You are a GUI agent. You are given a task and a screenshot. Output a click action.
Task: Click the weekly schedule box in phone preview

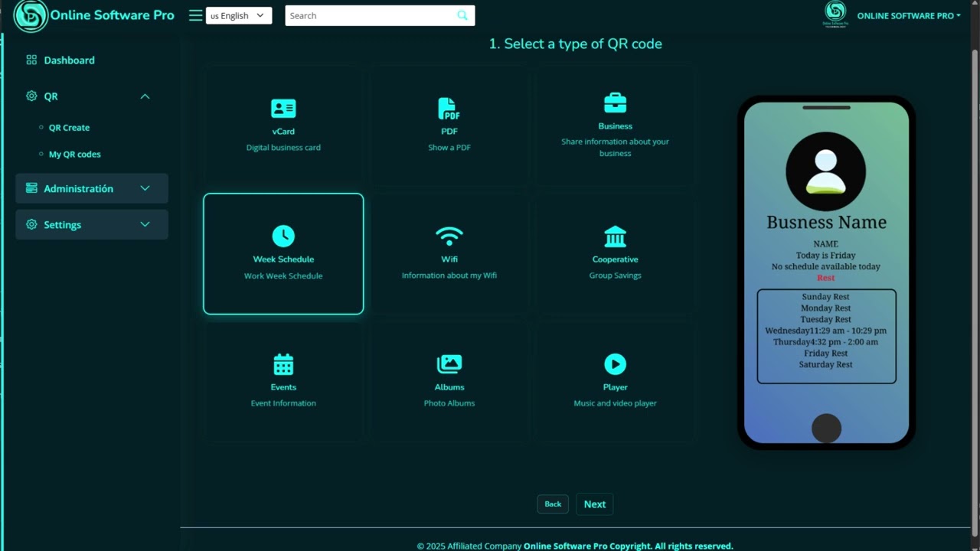826,336
